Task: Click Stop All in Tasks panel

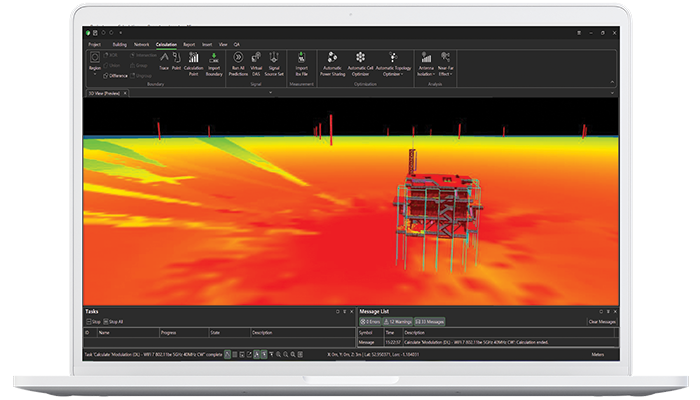Action: tap(113, 322)
